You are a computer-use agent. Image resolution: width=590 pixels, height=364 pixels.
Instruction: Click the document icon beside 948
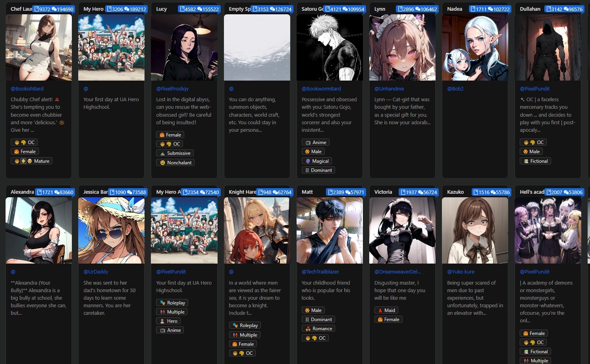[x=260, y=192]
